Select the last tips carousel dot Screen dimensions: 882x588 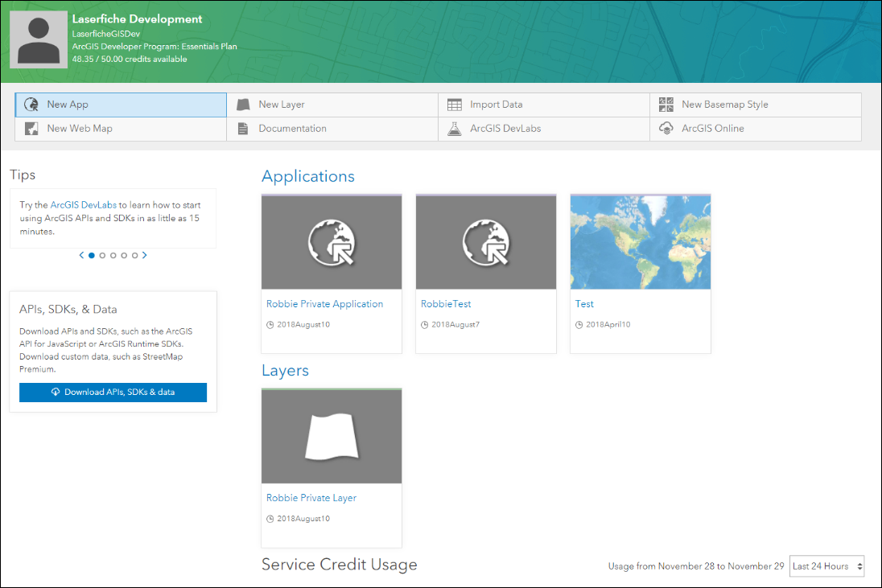coord(134,255)
